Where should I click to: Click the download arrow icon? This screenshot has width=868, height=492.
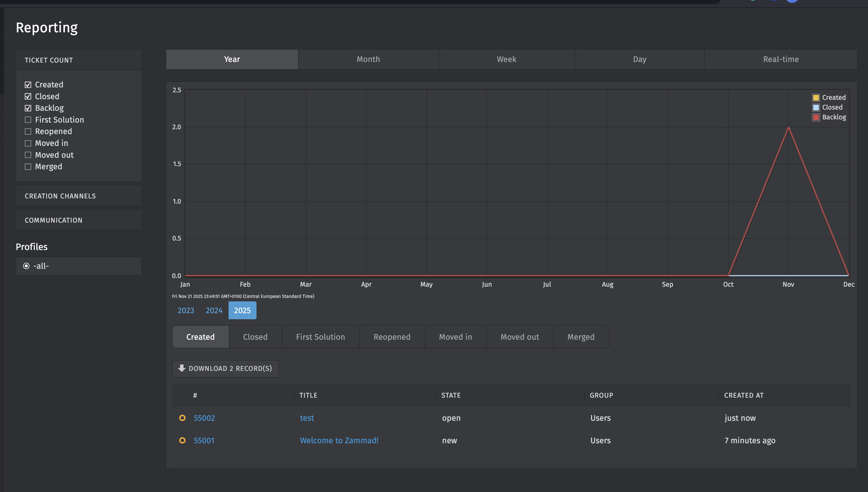coord(182,368)
